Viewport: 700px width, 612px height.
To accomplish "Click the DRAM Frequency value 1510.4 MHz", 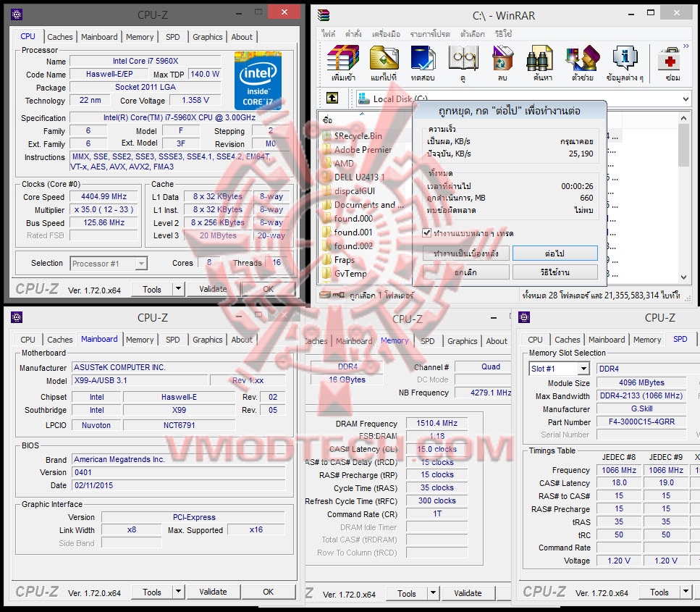I will click(x=437, y=423).
